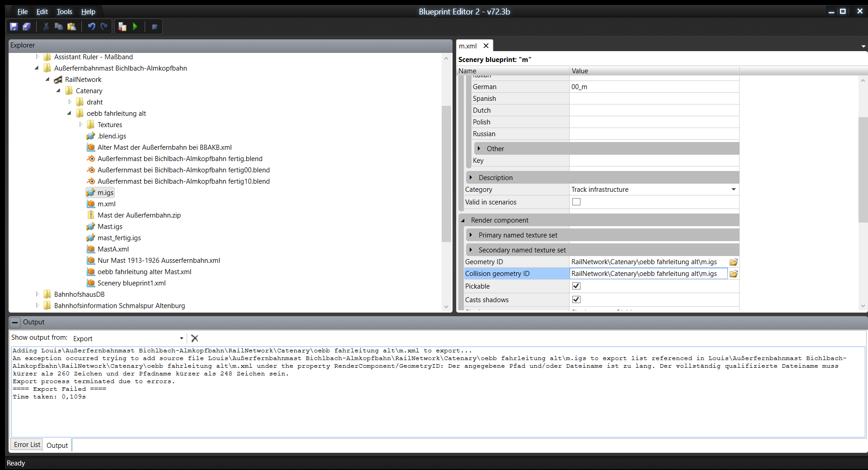Screen dimensions: 868x470
Task: Click the Save All toolbar icon
Action: tap(27, 27)
